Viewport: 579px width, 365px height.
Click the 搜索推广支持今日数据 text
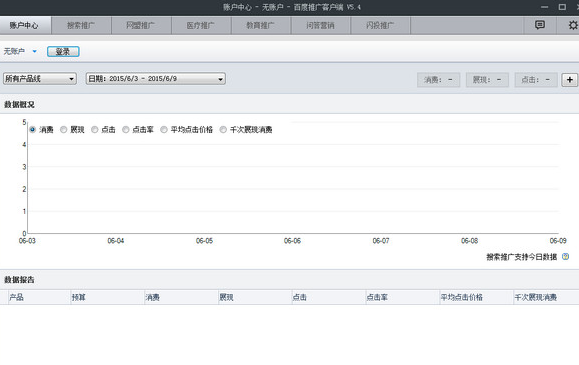(x=521, y=257)
